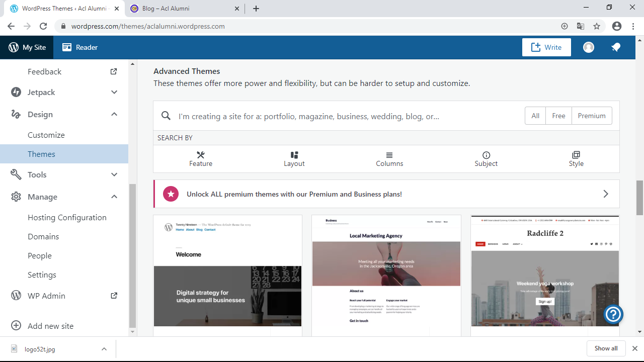This screenshot has height=362, width=644.
Task: Click the theme search input field
Action: click(347, 116)
